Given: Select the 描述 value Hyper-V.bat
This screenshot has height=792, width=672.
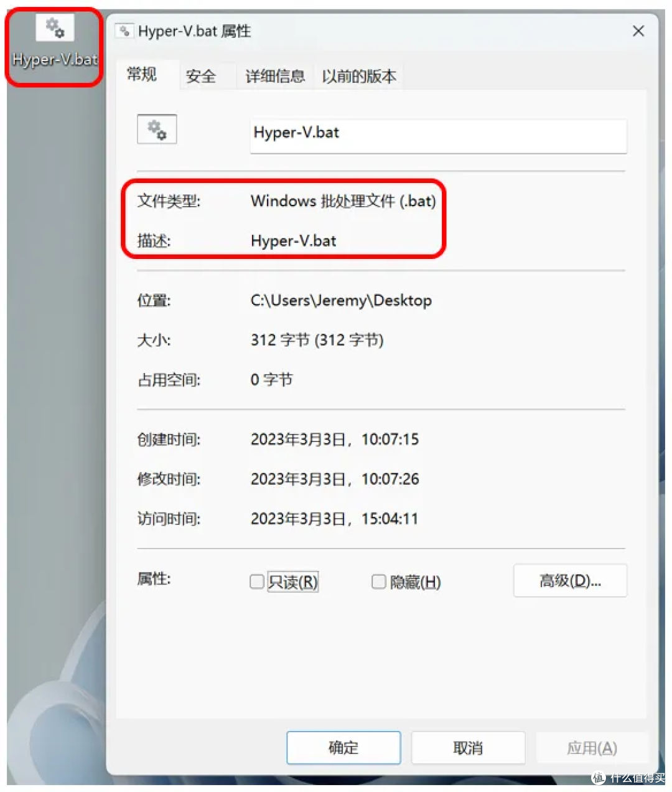Looking at the screenshot, I should 294,241.
